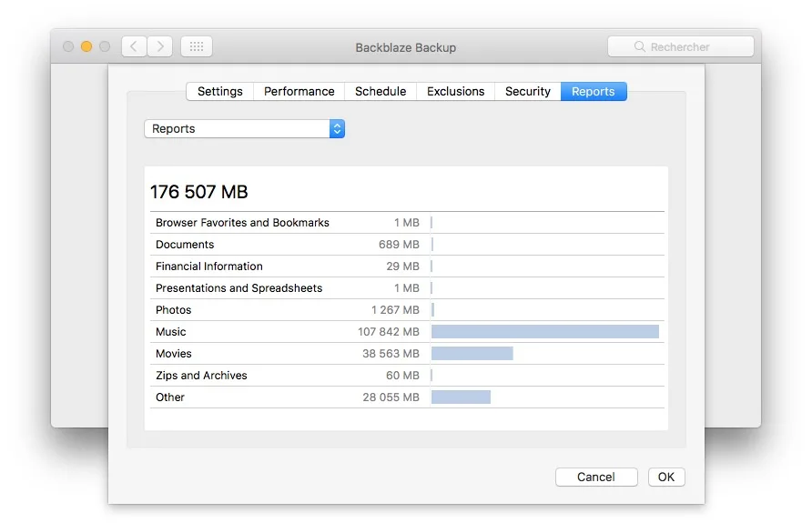Select the Documents row label
Viewport: 812px width, 523px height.
[x=185, y=244]
